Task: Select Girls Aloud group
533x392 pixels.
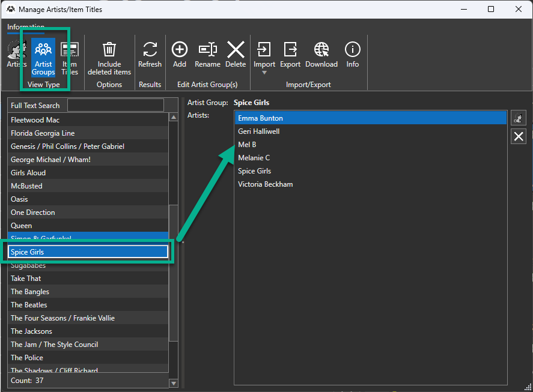Action: (88, 173)
